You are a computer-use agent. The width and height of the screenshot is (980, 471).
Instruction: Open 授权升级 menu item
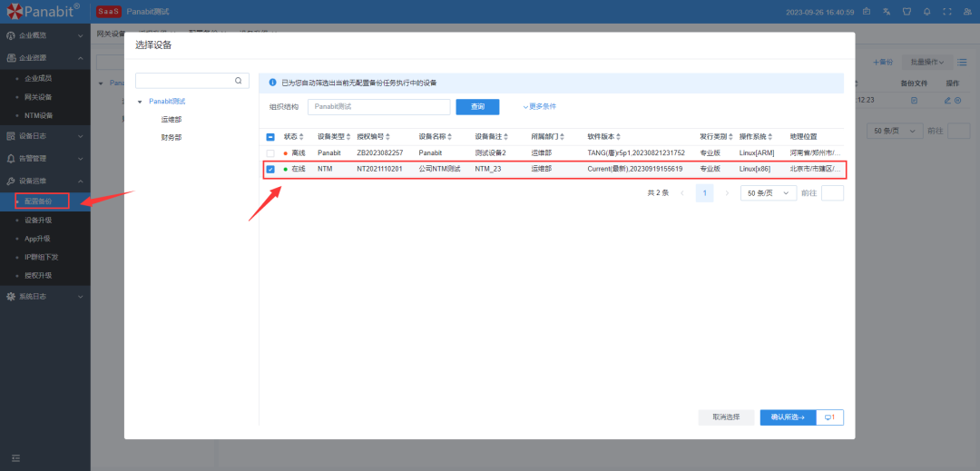(x=38, y=276)
